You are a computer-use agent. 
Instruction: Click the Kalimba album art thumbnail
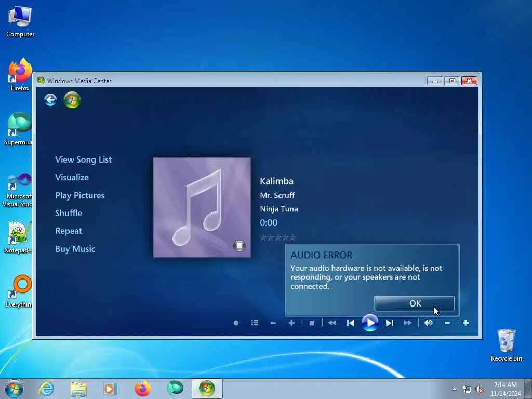coord(202,207)
